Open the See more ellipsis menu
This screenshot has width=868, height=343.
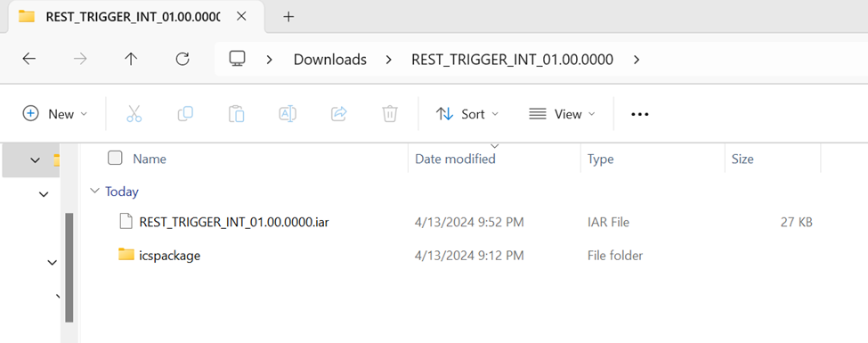tap(639, 114)
